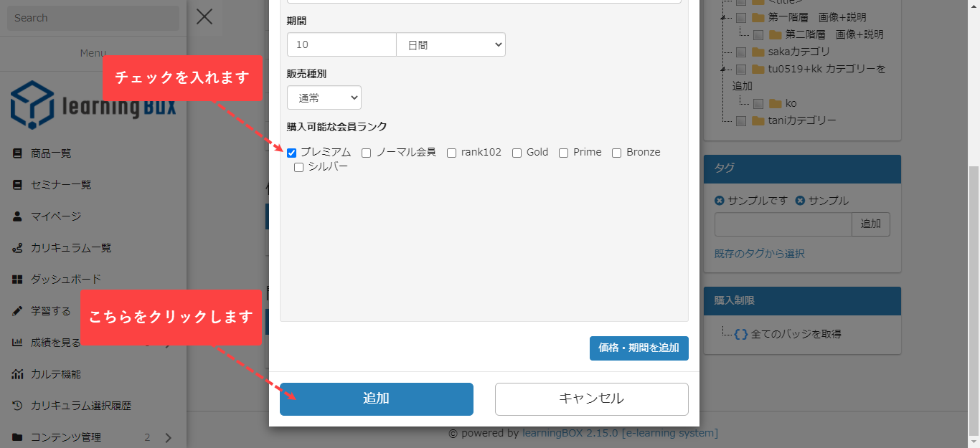Click the grid icon beside ダッシュボード

17,280
